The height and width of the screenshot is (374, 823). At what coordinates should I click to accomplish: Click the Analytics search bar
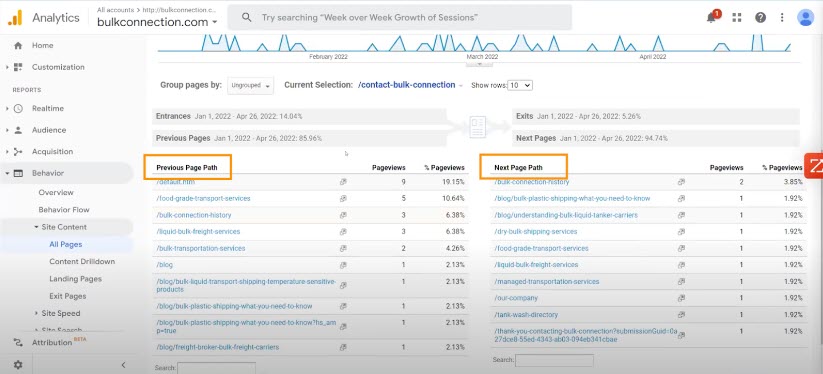click(399, 17)
